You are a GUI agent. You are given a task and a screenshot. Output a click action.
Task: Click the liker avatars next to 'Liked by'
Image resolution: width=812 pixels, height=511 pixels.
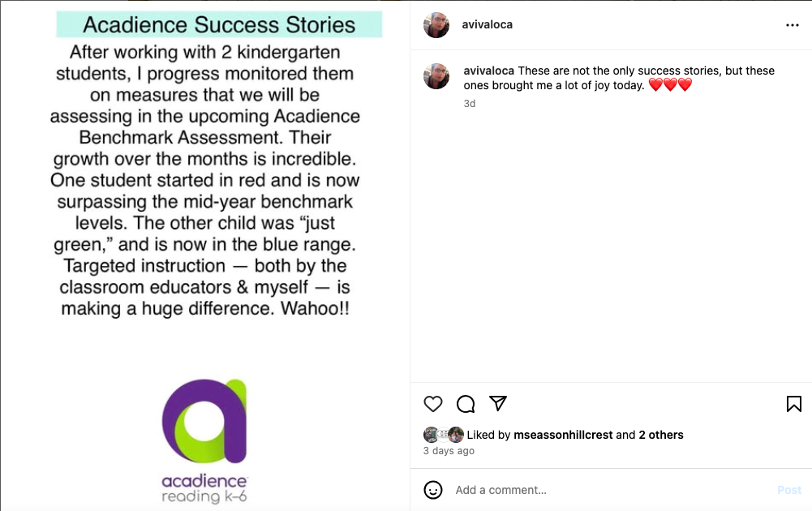tap(443, 435)
